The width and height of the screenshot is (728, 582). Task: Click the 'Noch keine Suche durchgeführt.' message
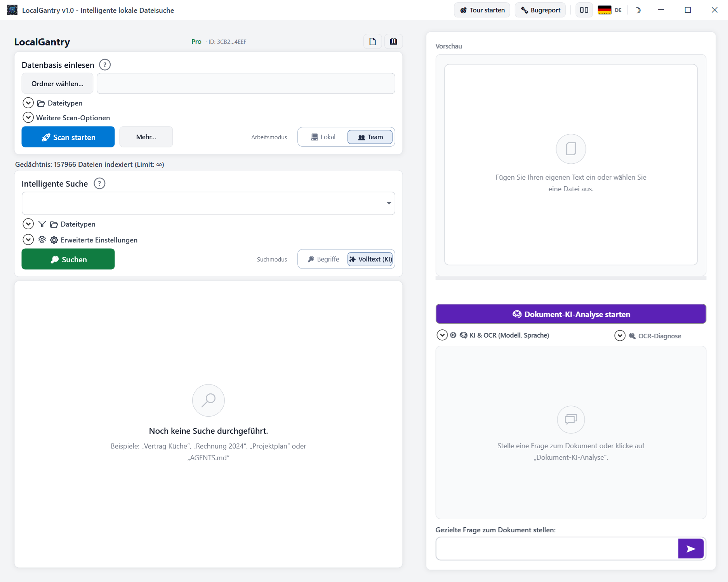pos(208,431)
